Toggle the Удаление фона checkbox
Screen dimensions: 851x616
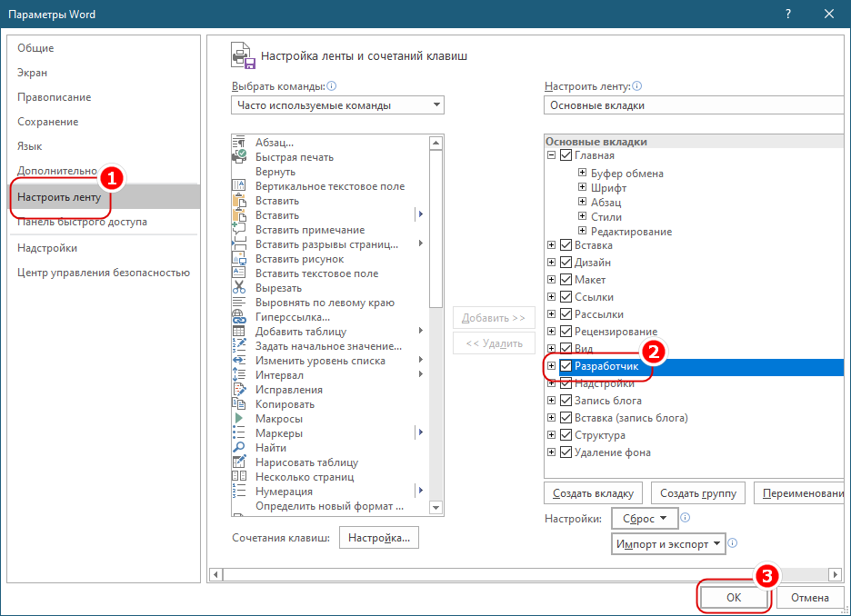566,452
